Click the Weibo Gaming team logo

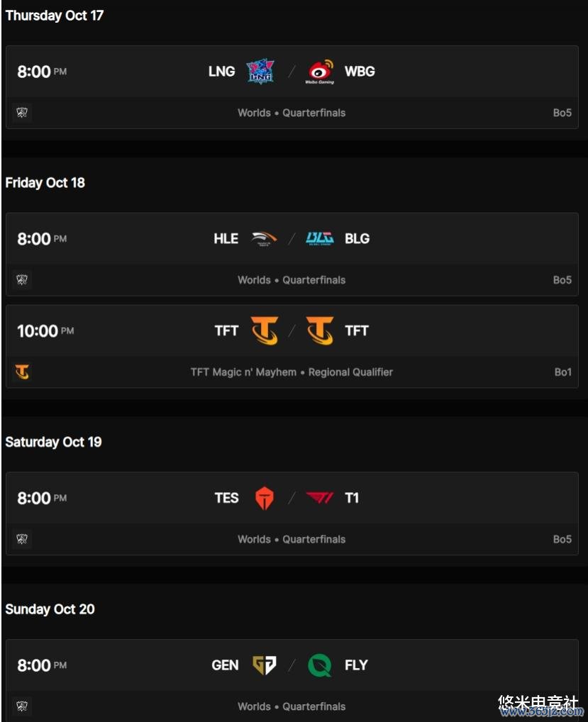click(320, 72)
